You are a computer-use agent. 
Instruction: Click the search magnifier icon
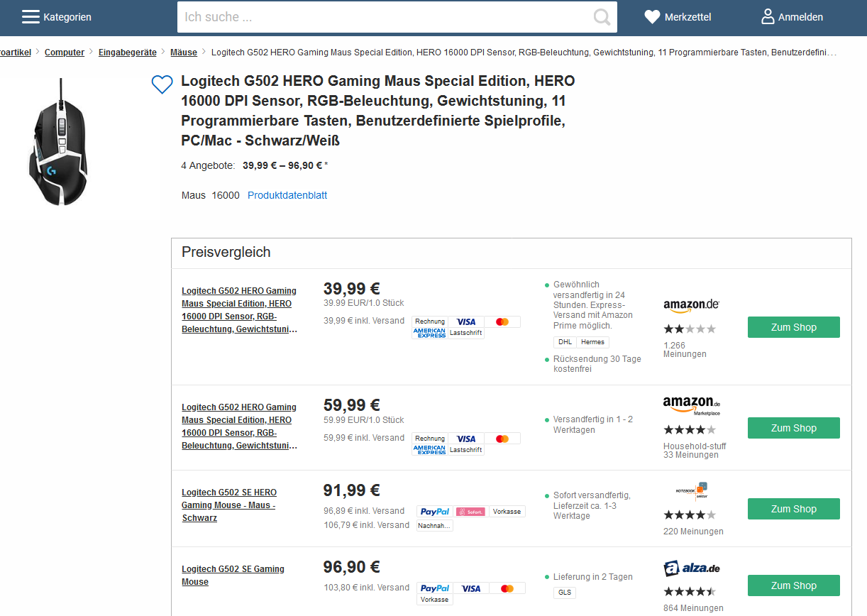(x=602, y=17)
